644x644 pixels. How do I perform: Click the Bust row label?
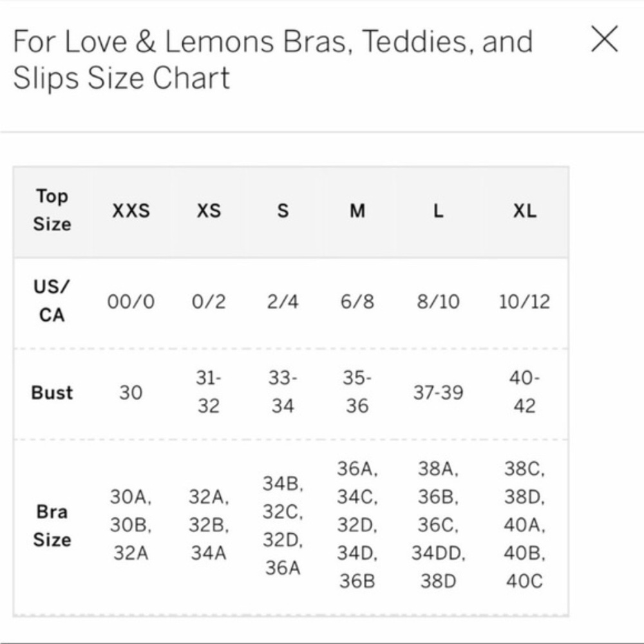tap(52, 393)
